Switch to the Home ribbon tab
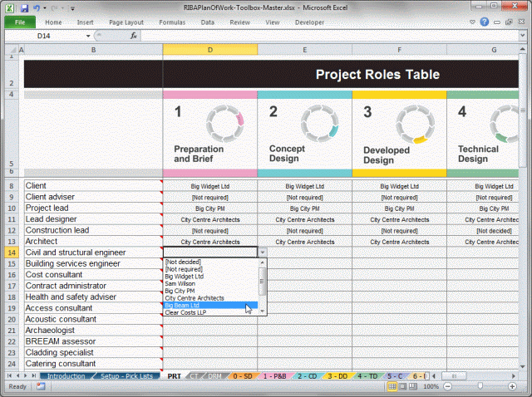The width and height of the screenshot is (532, 397). tap(53, 22)
